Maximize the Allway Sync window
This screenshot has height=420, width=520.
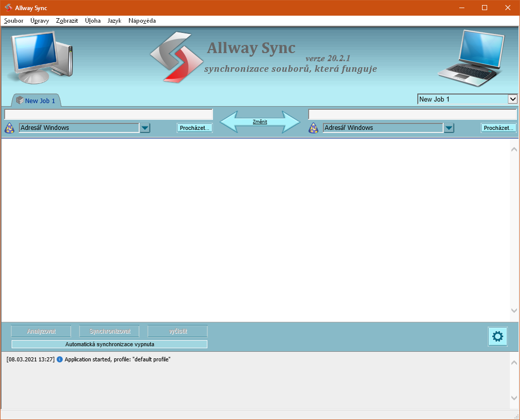click(485, 8)
